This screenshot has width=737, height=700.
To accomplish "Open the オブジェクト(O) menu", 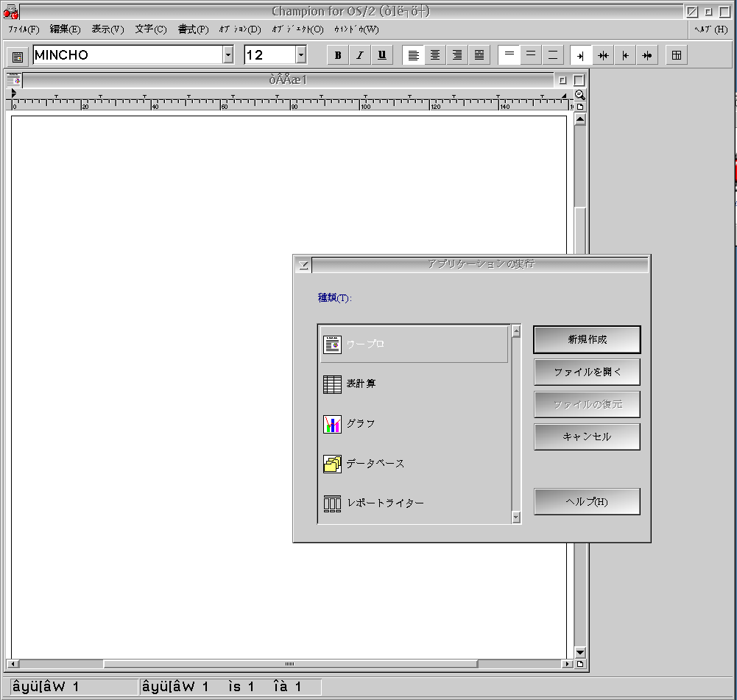I will click(x=297, y=29).
